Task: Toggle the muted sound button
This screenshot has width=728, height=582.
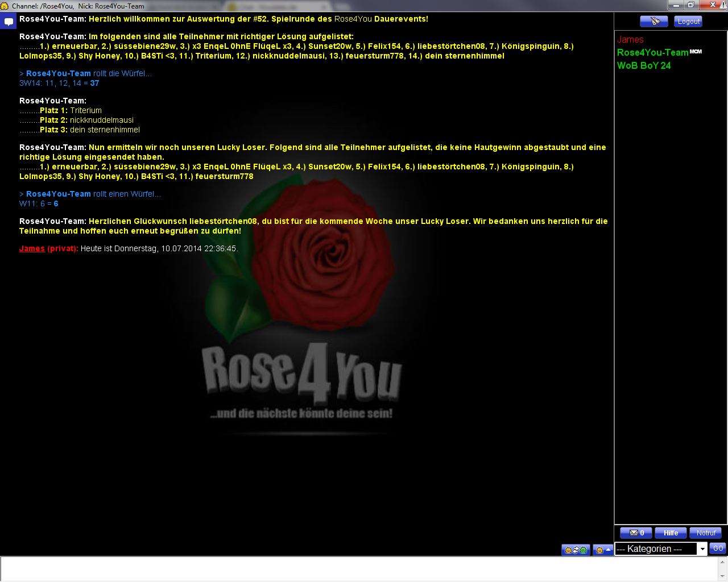Action: pyautogui.click(x=653, y=22)
